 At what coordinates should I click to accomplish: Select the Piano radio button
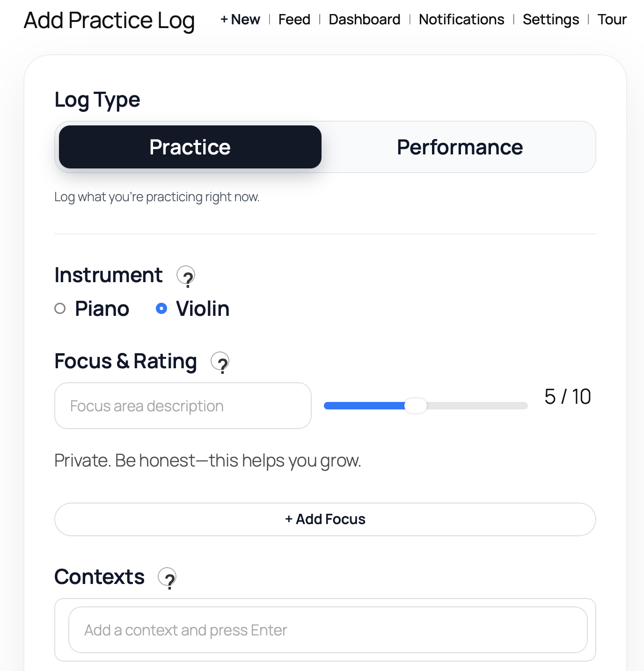[60, 309]
